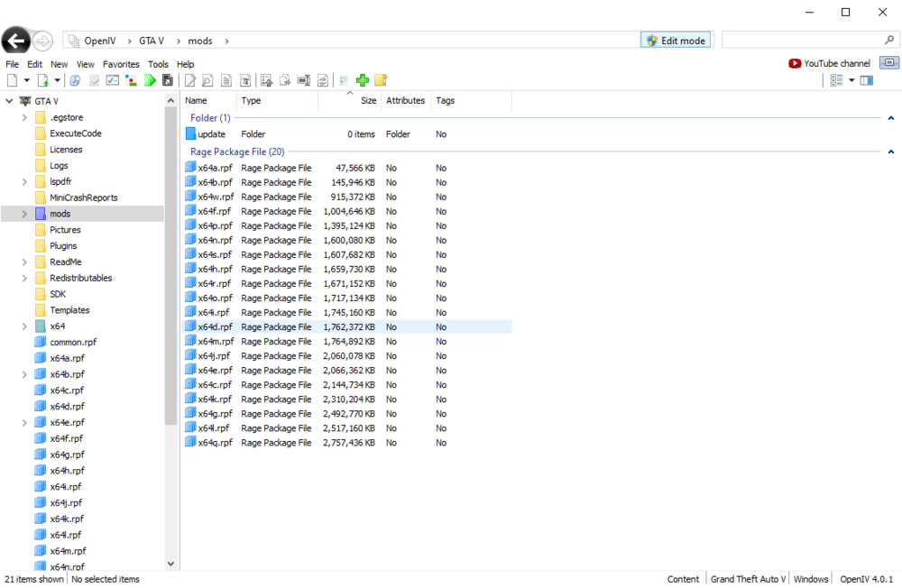Select x64d.rpf in the file list
902x588 pixels.
click(x=348, y=327)
